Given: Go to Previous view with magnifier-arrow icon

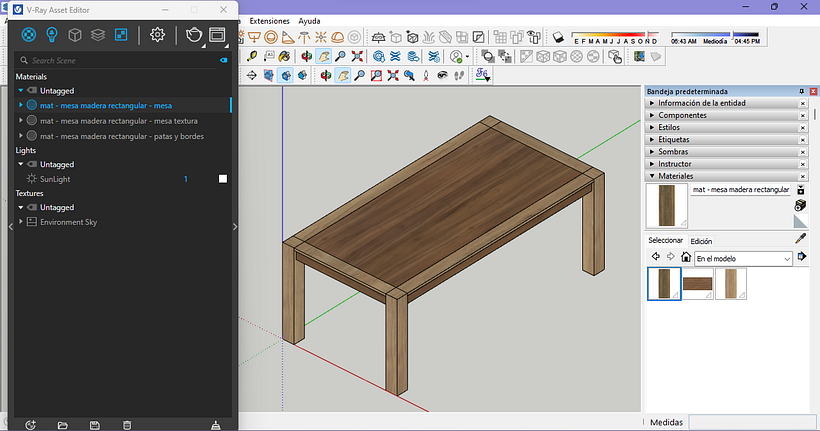Looking at the screenshot, I should click(409, 75).
